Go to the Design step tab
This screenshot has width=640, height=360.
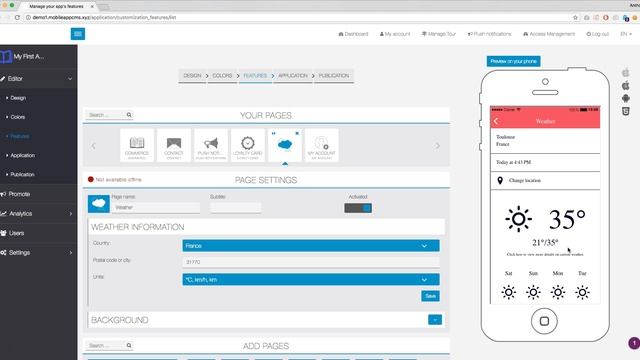point(192,76)
